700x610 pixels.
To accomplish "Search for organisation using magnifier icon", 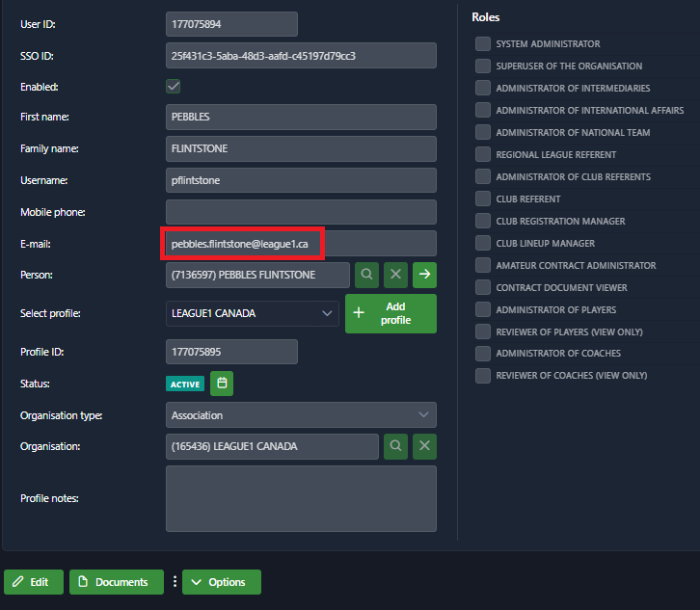I will 396,447.
